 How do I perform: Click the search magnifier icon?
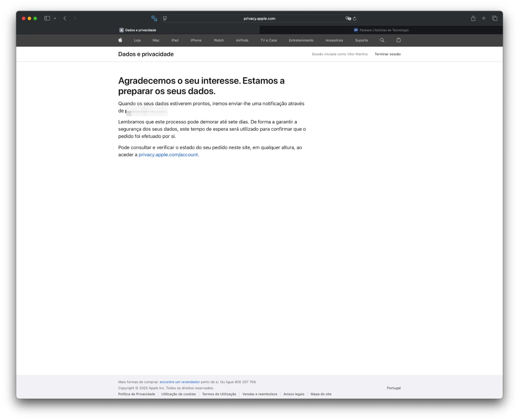click(x=382, y=40)
